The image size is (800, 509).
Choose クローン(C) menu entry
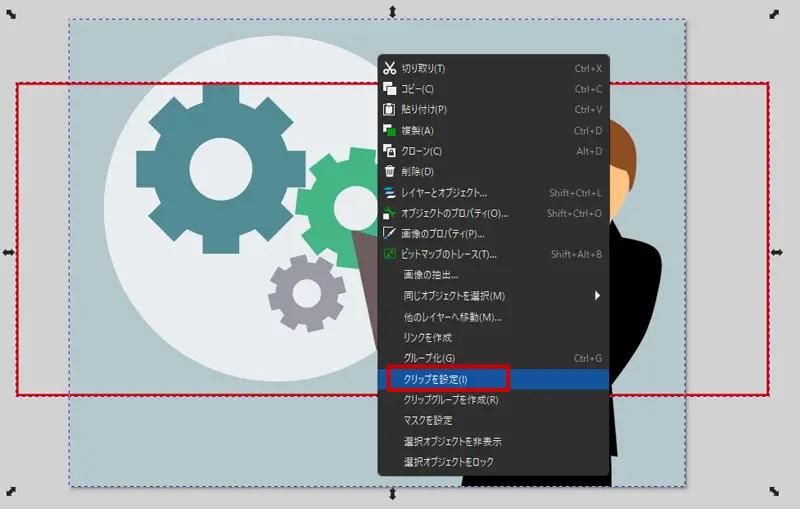click(493, 151)
